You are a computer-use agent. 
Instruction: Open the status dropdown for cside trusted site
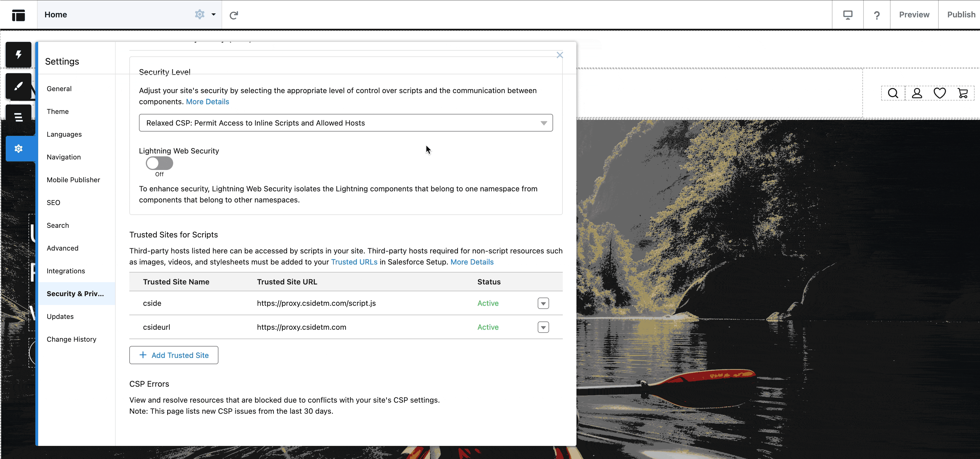point(543,303)
